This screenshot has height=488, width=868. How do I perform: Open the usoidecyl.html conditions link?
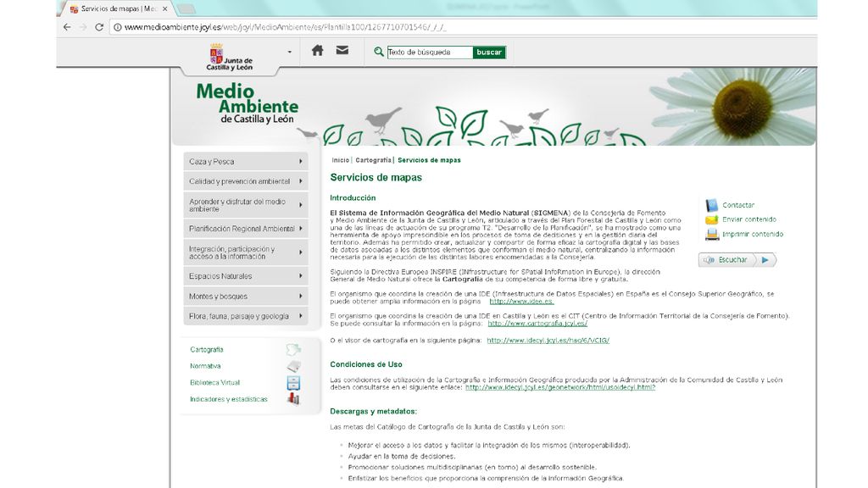(x=560, y=387)
